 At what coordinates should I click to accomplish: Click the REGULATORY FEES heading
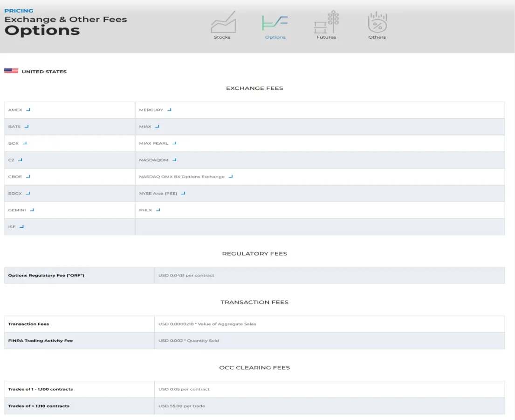[254, 253]
